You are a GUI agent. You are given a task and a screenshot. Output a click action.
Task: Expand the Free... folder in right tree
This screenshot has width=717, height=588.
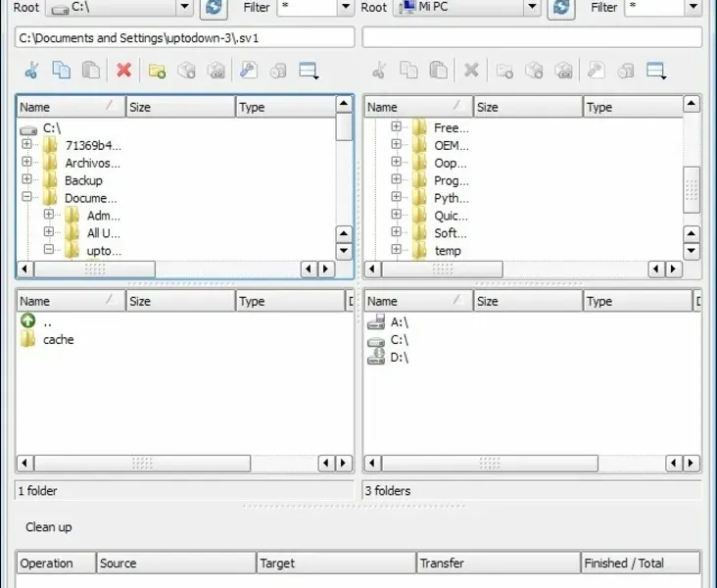[x=396, y=126]
